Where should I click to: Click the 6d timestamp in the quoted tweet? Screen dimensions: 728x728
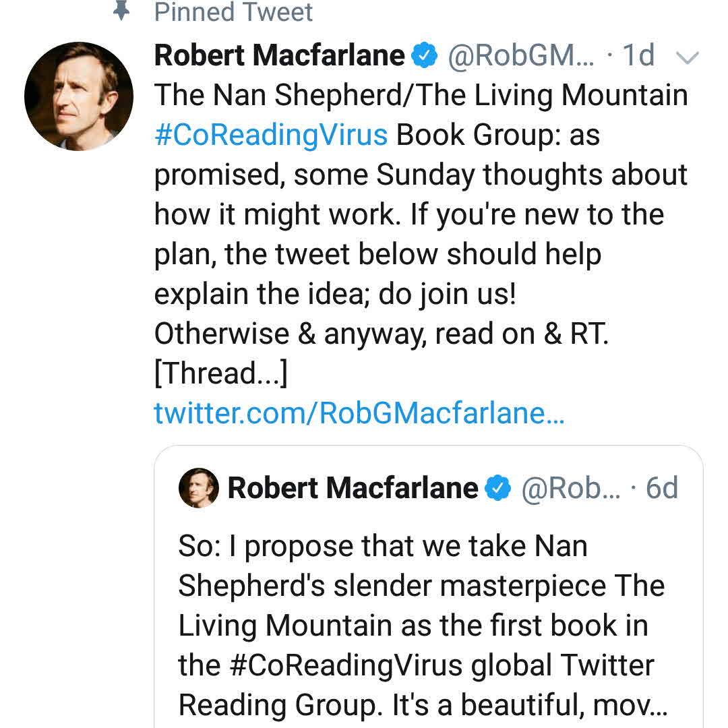[x=661, y=488]
